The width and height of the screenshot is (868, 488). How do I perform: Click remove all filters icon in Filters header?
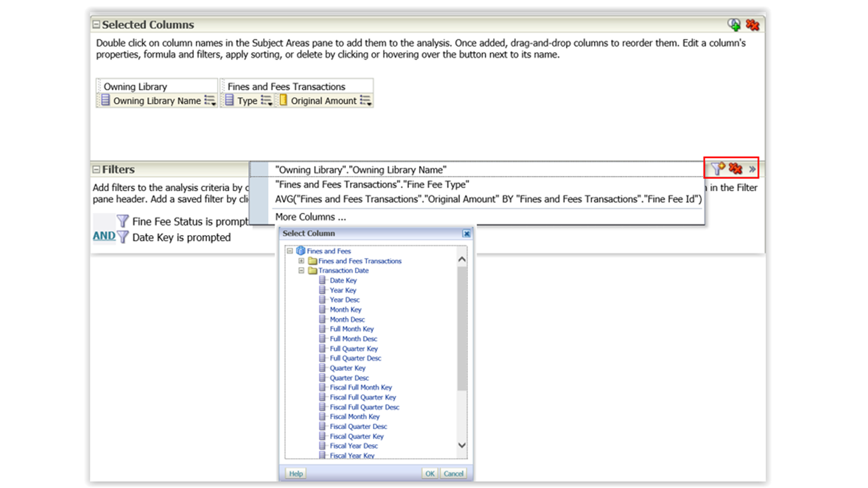click(x=736, y=169)
